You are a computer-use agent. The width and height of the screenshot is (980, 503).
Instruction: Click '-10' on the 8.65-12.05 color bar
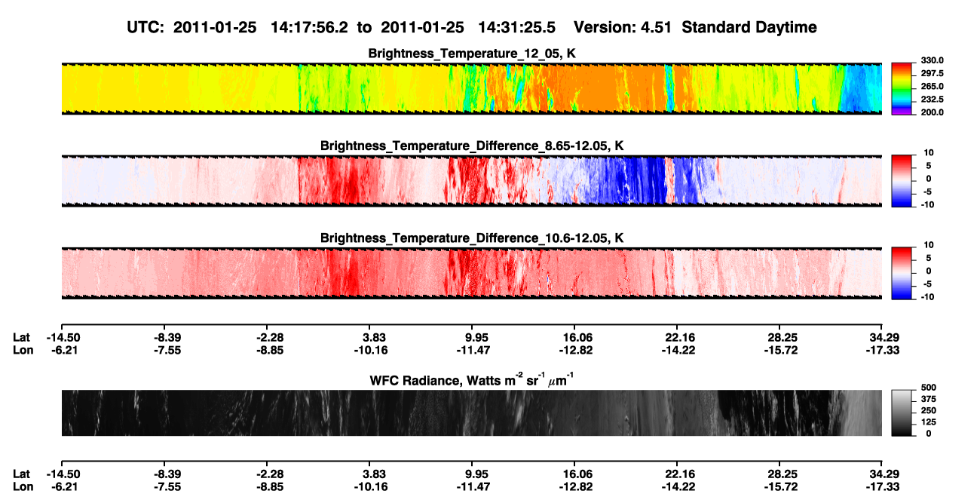click(x=927, y=204)
